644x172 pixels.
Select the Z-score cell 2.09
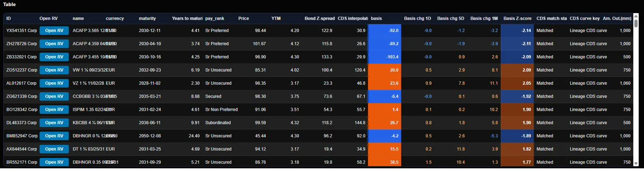(x=517, y=70)
